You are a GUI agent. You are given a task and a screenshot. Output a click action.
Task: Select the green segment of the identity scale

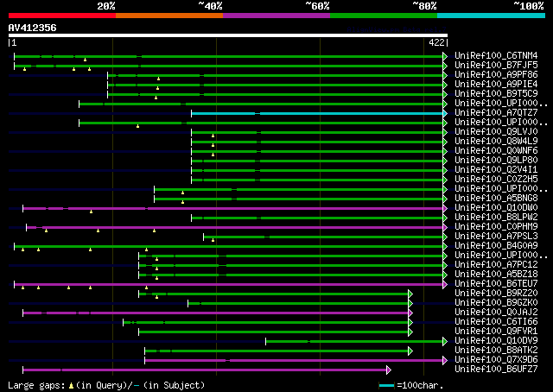point(384,16)
